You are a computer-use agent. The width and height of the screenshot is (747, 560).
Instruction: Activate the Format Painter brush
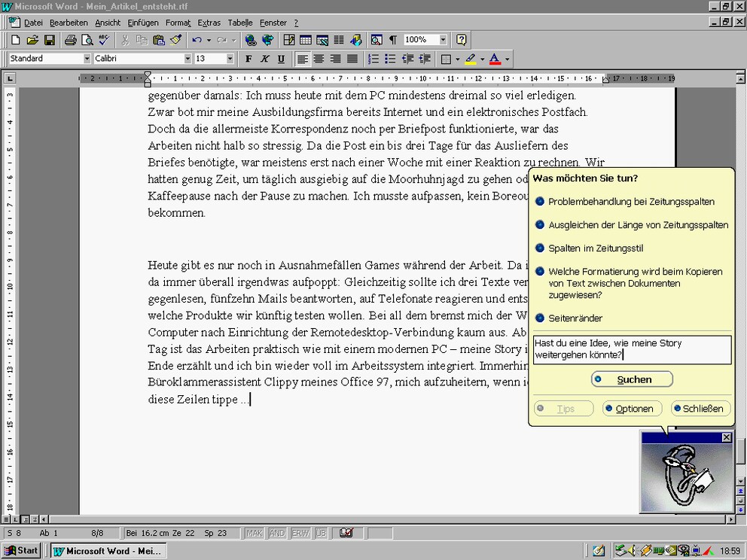pyautogui.click(x=175, y=40)
